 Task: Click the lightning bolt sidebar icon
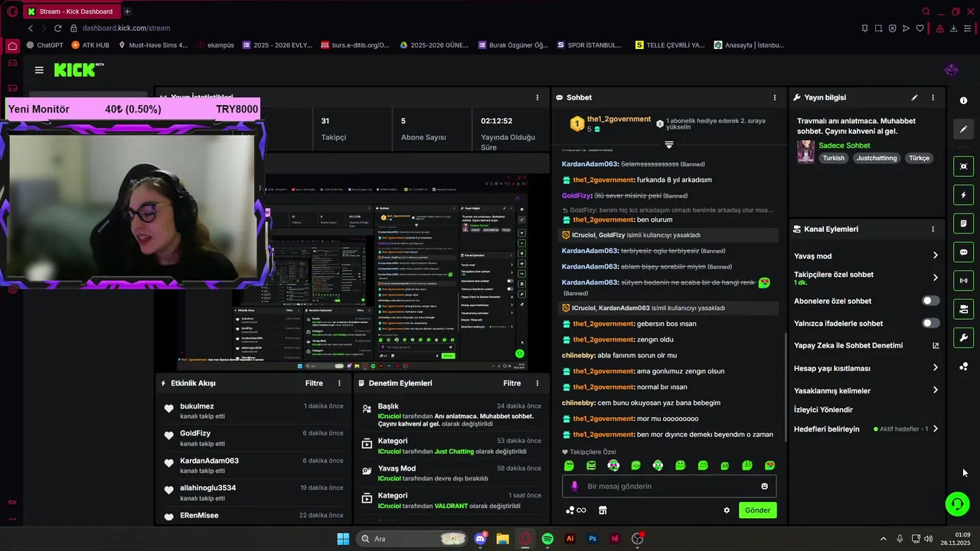coord(963,195)
